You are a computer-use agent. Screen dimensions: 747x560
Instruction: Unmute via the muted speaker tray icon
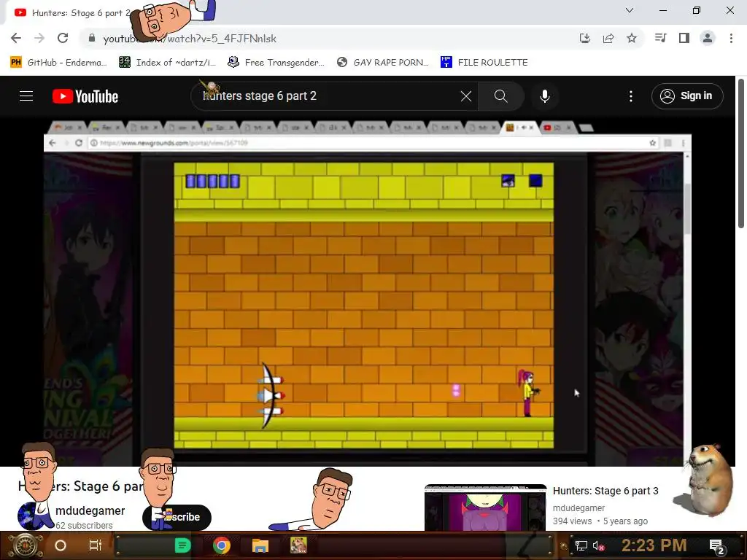point(598,545)
